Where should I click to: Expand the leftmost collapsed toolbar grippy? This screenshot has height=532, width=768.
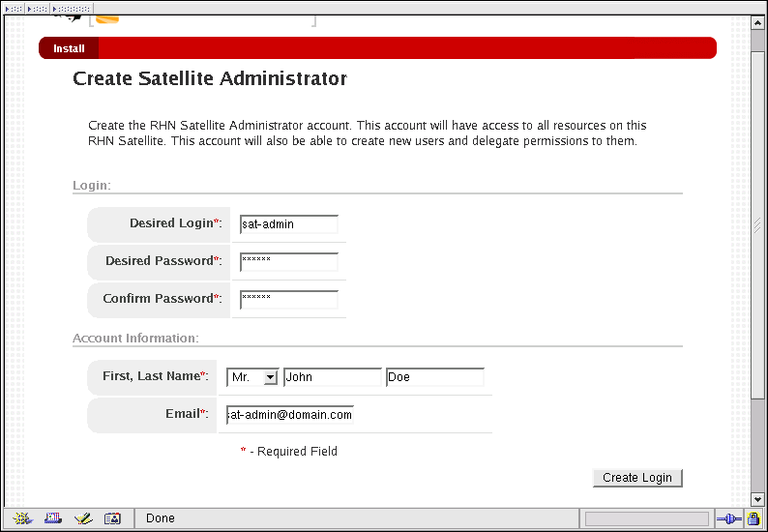(14, 8)
